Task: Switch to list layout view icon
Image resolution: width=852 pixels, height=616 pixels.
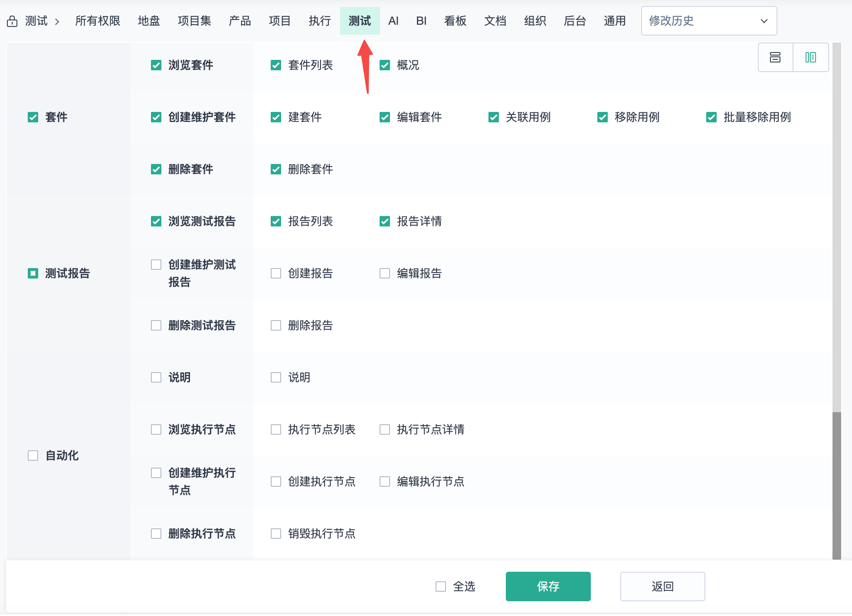Action: coord(775,57)
